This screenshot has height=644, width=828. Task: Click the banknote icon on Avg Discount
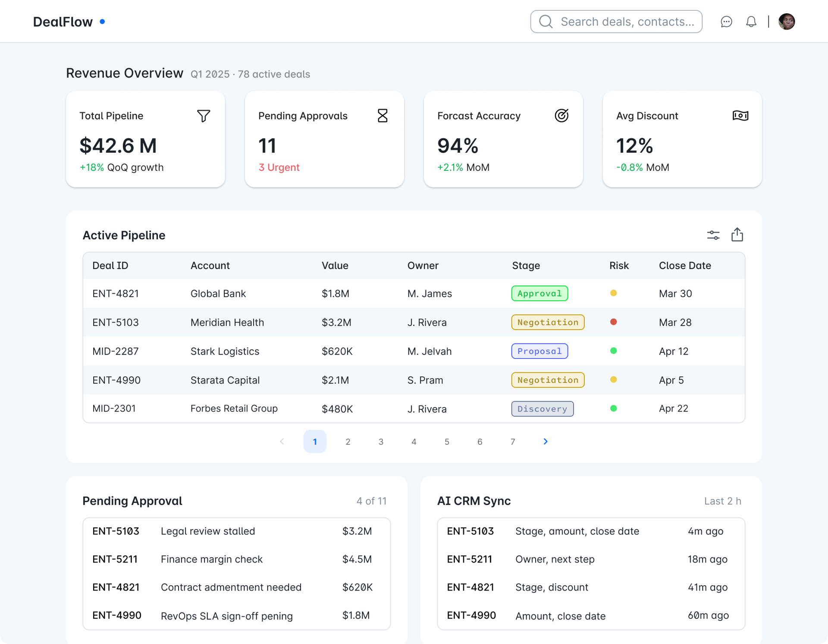(x=740, y=116)
